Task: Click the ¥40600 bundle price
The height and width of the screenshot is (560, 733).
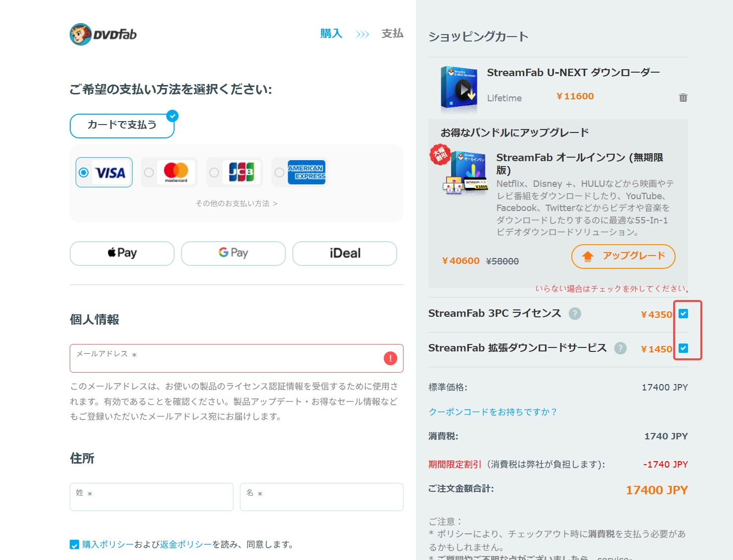Action: [460, 260]
